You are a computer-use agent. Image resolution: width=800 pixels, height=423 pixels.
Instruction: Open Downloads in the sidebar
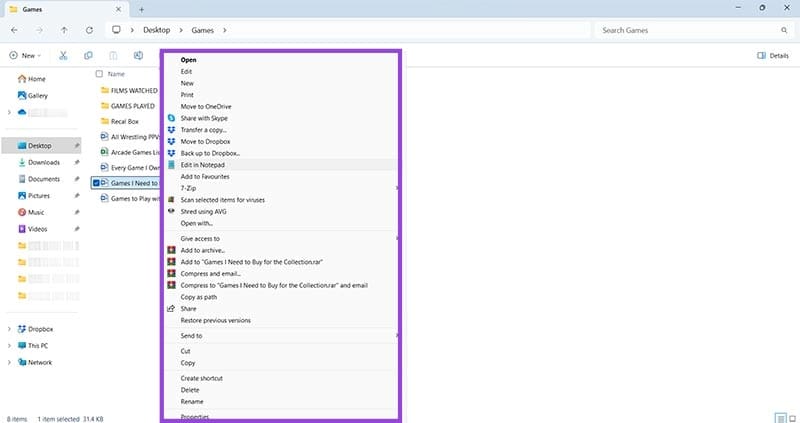42,162
